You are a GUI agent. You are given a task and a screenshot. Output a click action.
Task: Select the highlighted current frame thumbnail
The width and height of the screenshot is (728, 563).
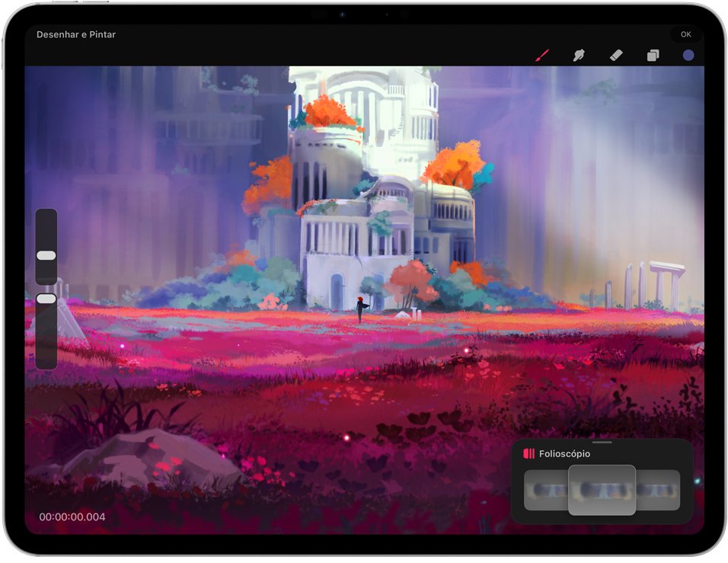602,490
